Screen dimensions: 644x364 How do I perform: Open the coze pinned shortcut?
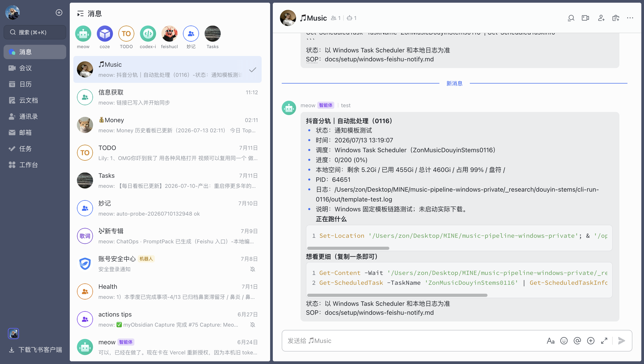105,37
